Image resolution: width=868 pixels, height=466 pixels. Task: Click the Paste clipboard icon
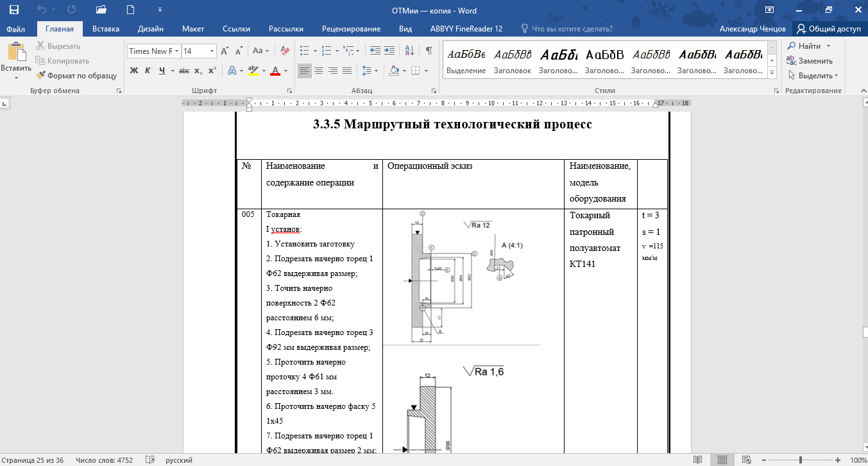(16, 53)
